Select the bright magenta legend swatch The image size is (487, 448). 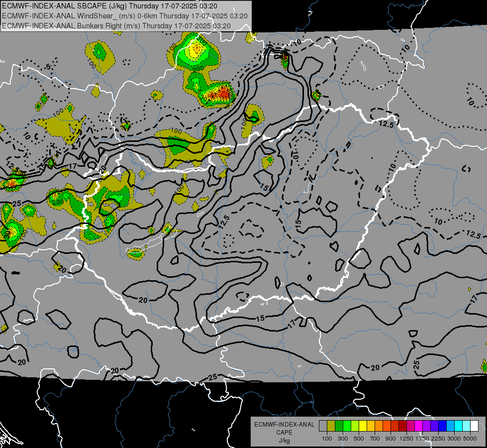[x=419, y=426]
